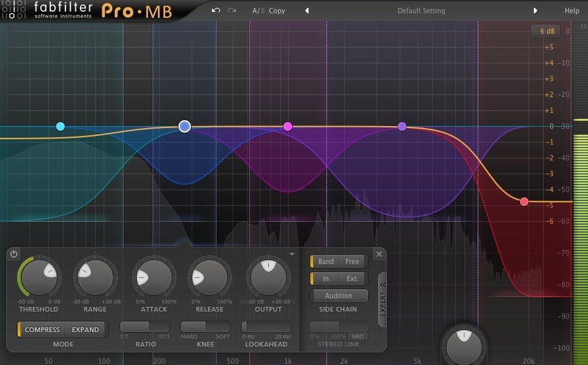
Task: Click the Stereo Link slider
Action: 339,326
